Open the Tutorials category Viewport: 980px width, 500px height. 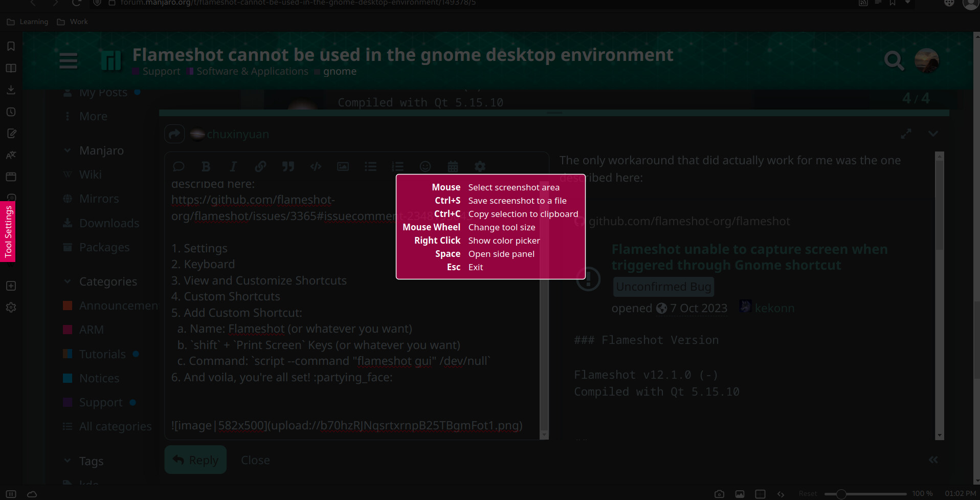(x=102, y=354)
